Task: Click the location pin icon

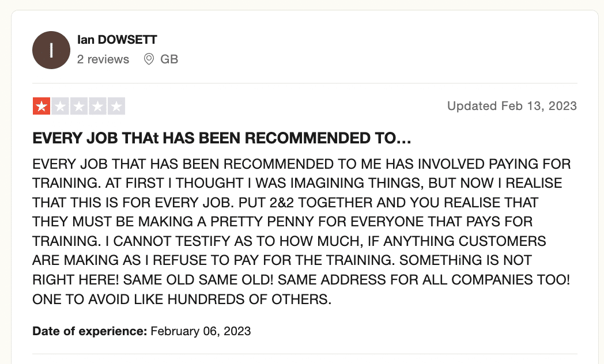Action: click(x=149, y=59)
